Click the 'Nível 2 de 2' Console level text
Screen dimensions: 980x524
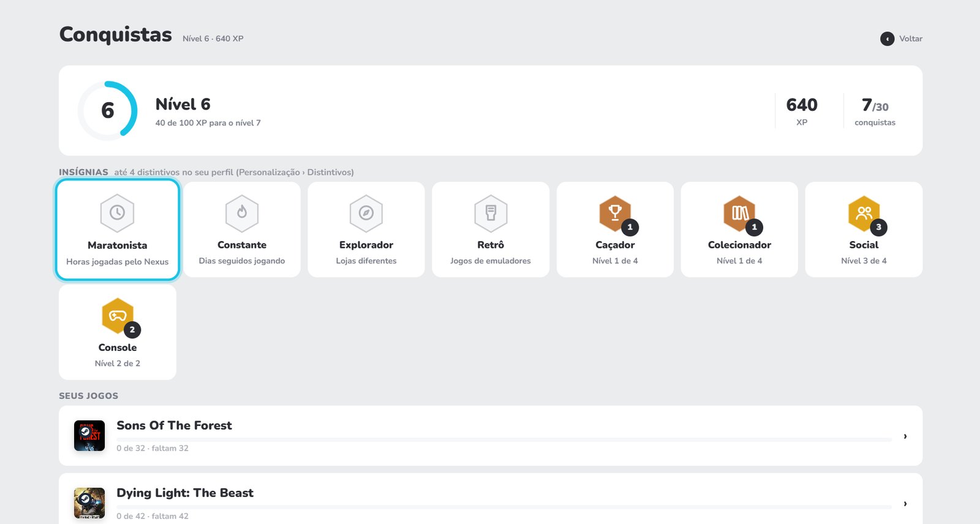click(x=118, y=364)
